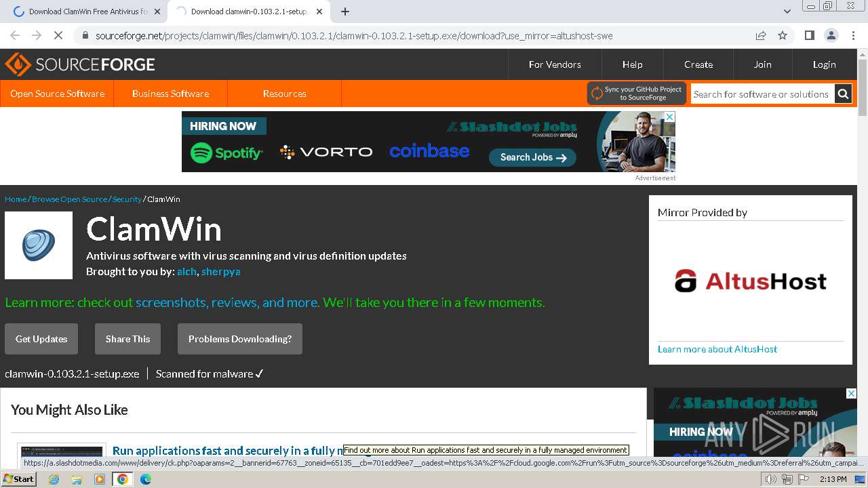Click the SourceForge logo
The width and height of the screenshot is (868, 488).
click(x=80, y=64)
